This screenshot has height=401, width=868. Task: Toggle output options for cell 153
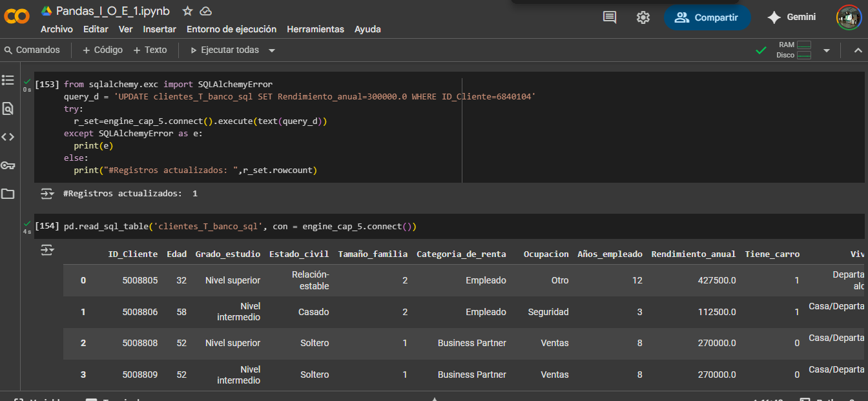[x=47, y=193]
